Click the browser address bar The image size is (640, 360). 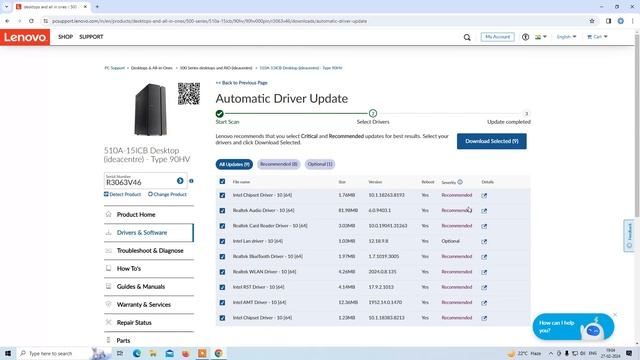tap(314, 21)
